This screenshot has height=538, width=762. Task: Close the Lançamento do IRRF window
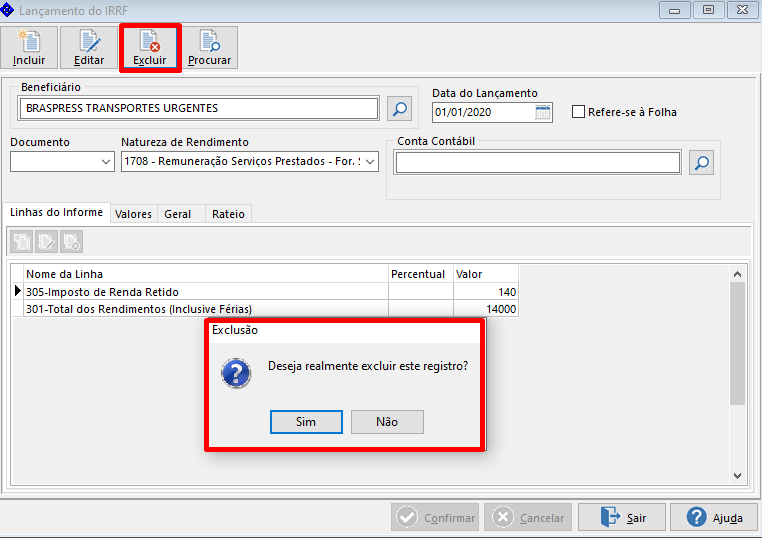pyautogui.click(x=743, y=10)
